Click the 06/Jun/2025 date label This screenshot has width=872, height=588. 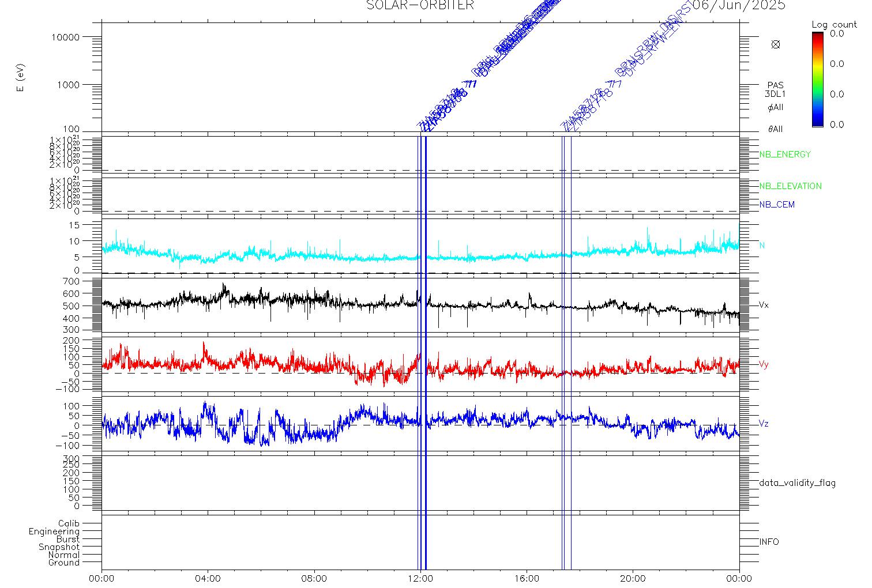(740, 5)
